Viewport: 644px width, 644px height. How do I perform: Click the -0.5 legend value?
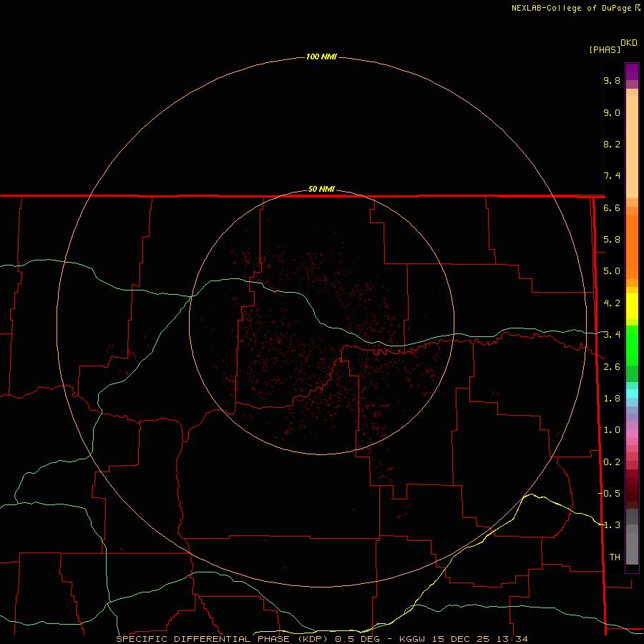[609, 494]
